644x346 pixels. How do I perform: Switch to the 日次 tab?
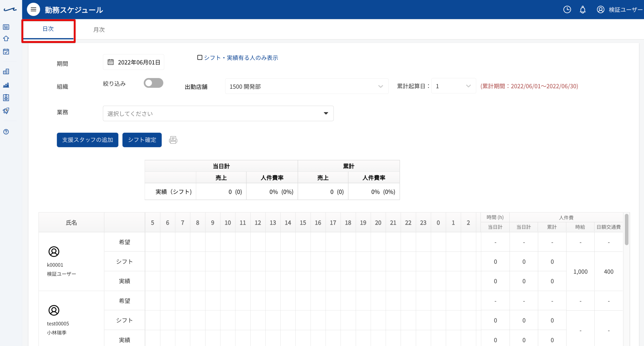pos(48,29)
